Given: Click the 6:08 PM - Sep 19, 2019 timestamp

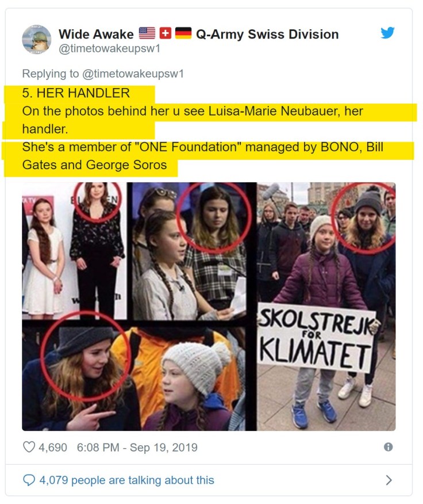Looking at the screenshot, I should (137, 447).
